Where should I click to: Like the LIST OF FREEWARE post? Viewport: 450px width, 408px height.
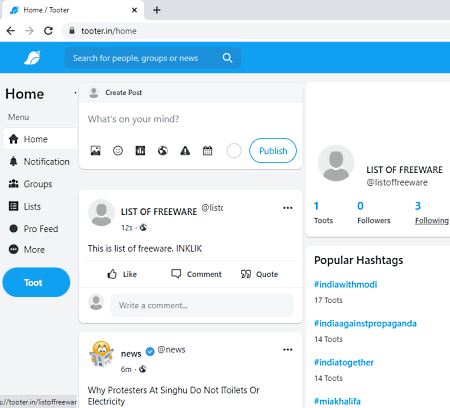click(x=122, y=274)
